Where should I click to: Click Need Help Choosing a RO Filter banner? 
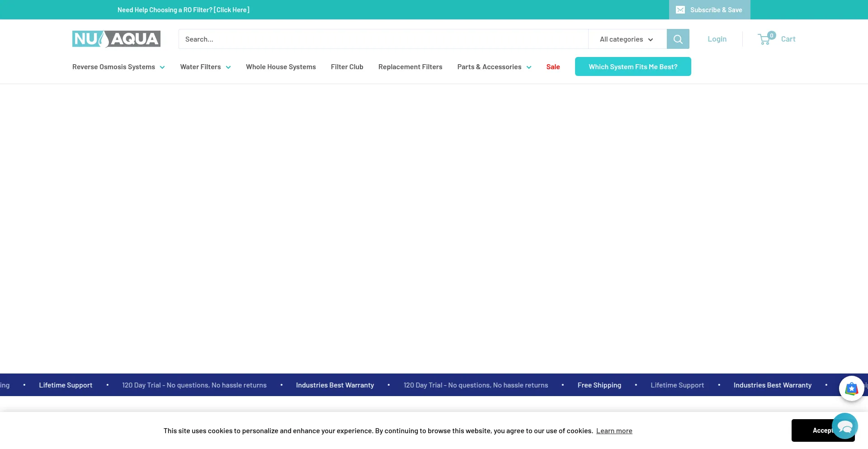183,10
